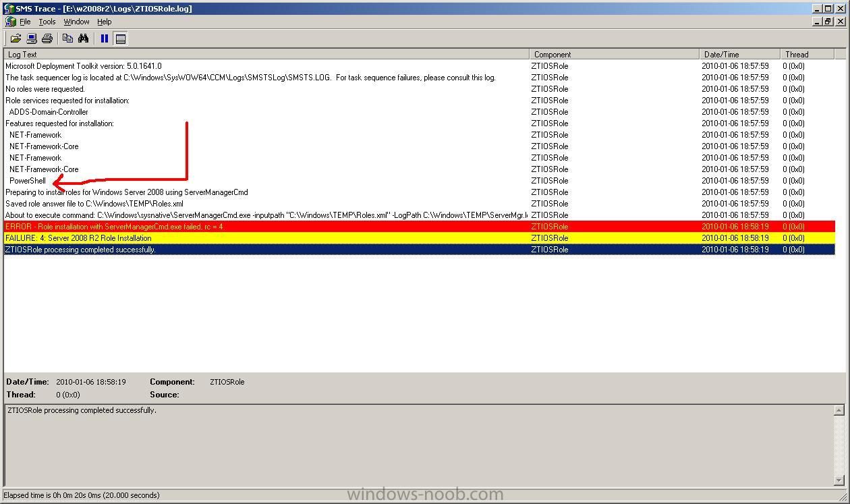Open the File menu
The height and width of the screenshot is (504, 850).
pos(25,22)
